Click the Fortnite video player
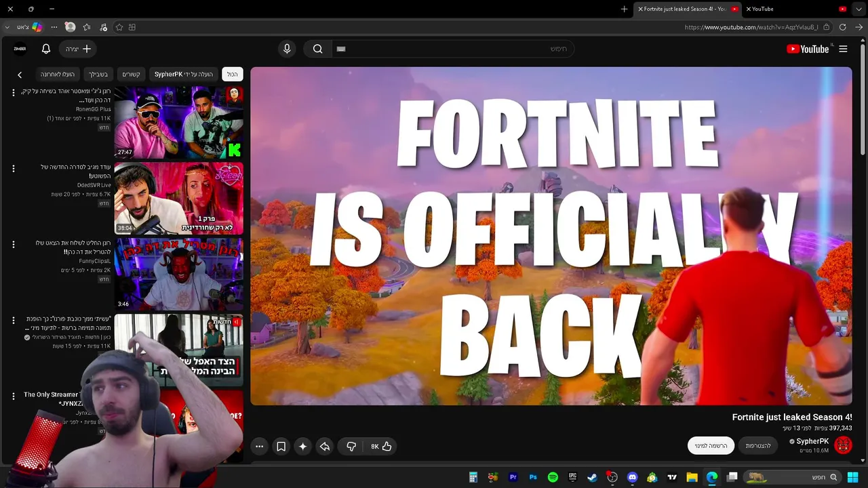This screenshot has height=488, width=868. click(551, 236)
